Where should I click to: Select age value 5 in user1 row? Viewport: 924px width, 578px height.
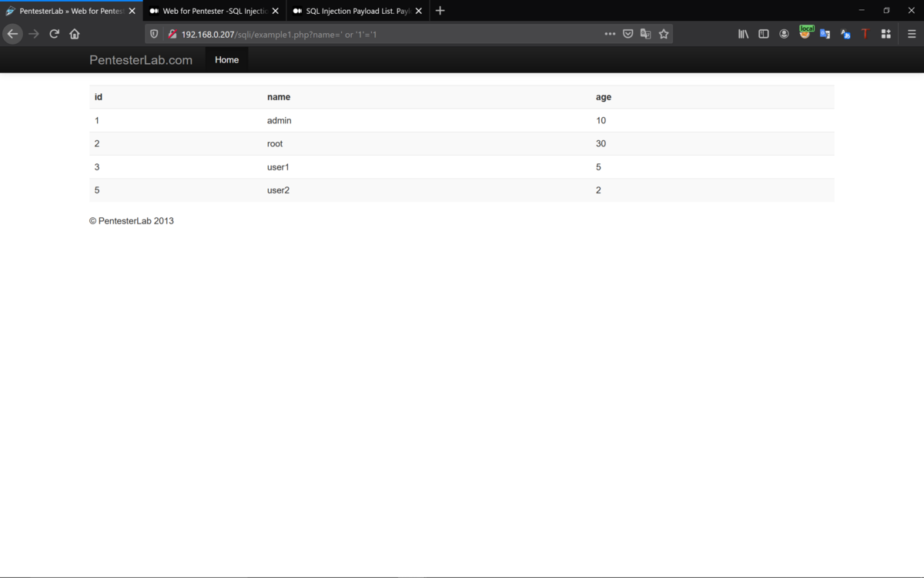point(598,166)
